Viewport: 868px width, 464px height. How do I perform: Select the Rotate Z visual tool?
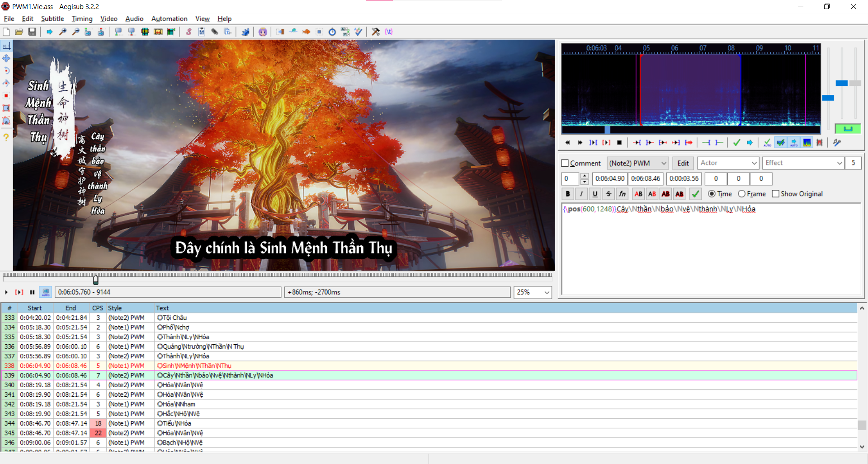pos(6,70)
